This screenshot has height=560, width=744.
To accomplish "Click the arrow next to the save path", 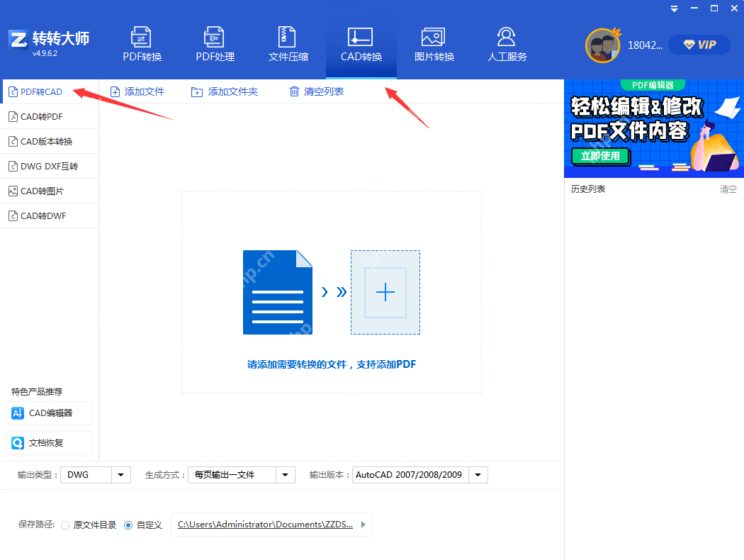I will 363,525.
